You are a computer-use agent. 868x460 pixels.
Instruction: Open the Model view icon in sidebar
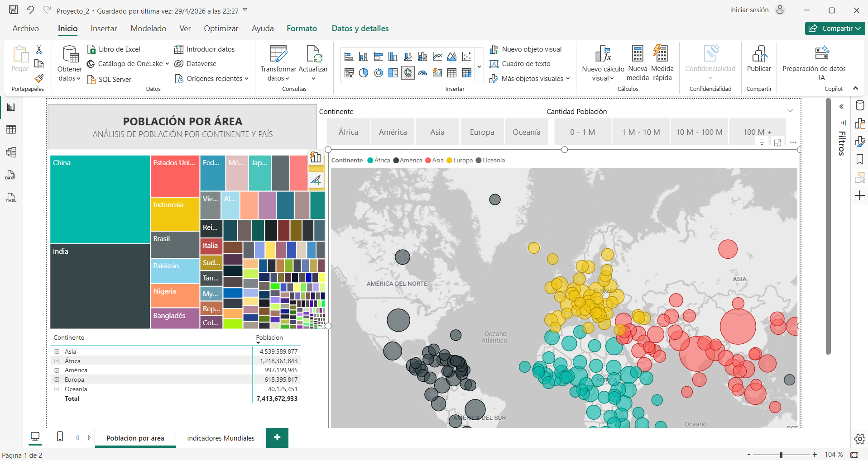coord(11,152)
